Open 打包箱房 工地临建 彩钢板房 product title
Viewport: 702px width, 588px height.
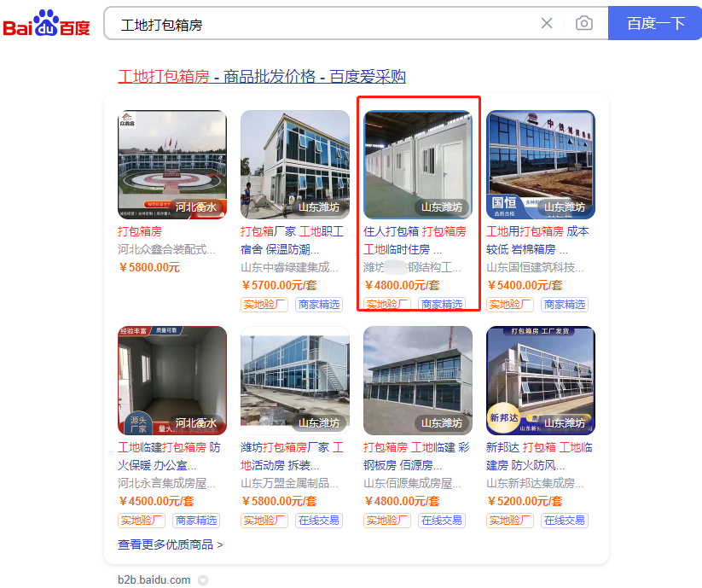point(416,457)
